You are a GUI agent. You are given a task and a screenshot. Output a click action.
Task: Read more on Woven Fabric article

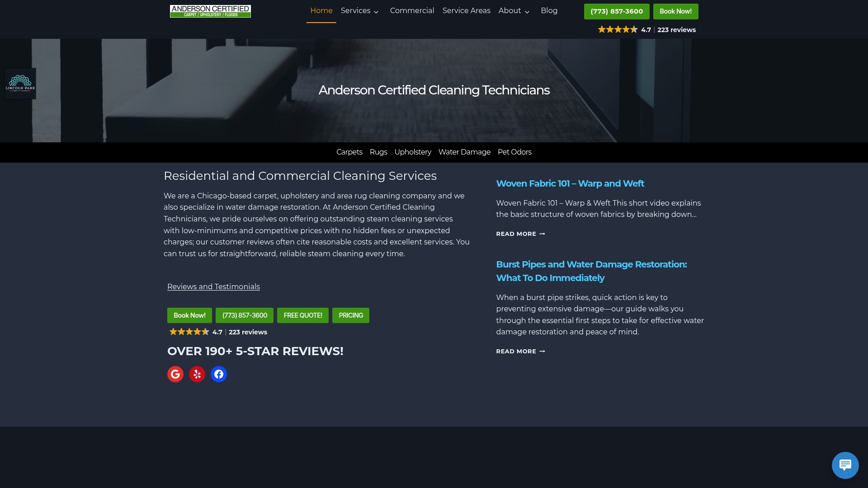pos(520,234)
